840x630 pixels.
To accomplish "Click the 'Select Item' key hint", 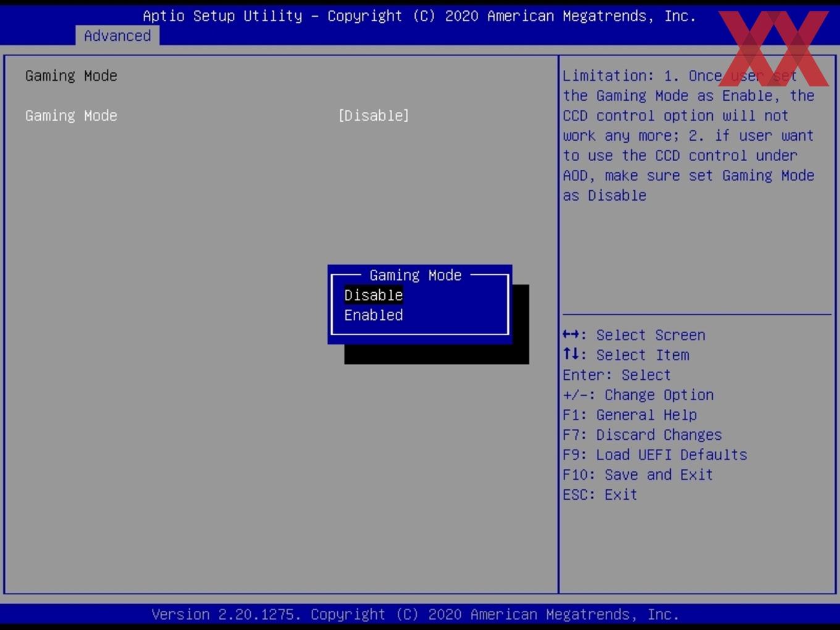I will pyautogui.click(x=626, y=355).
